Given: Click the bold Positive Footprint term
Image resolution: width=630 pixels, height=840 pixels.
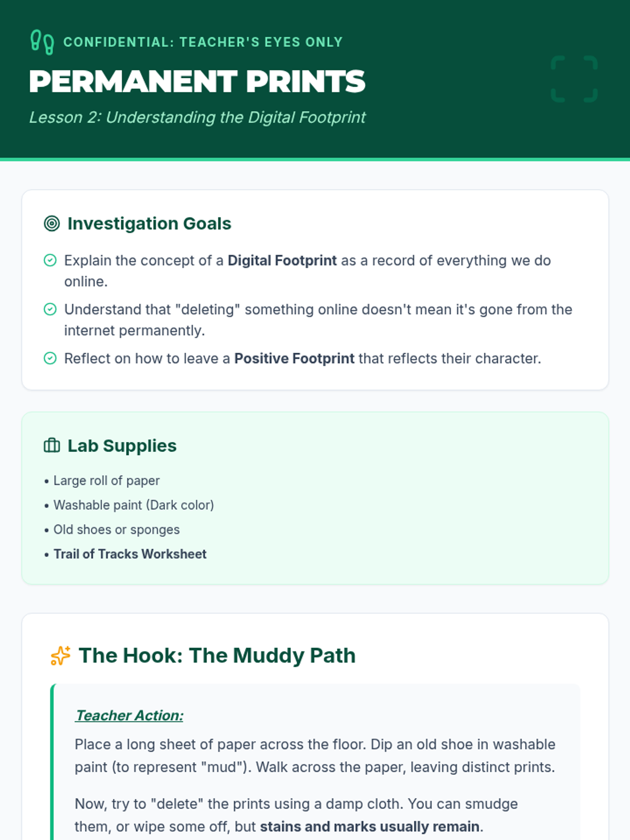Looking at the screenshot, I should tap(294, 359).
